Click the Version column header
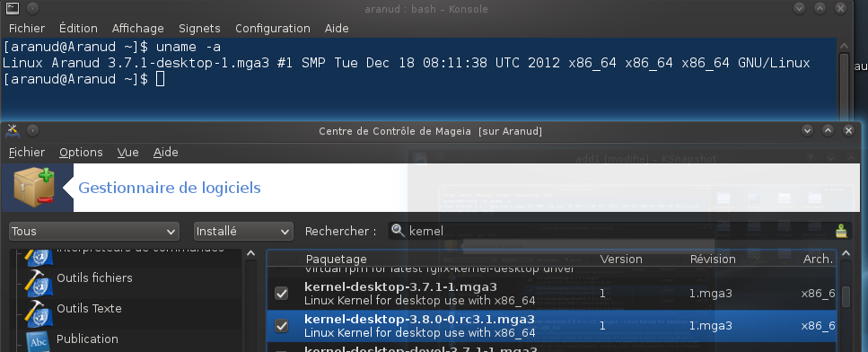This screenshot has height=352, width=868. tap(621, 259)
